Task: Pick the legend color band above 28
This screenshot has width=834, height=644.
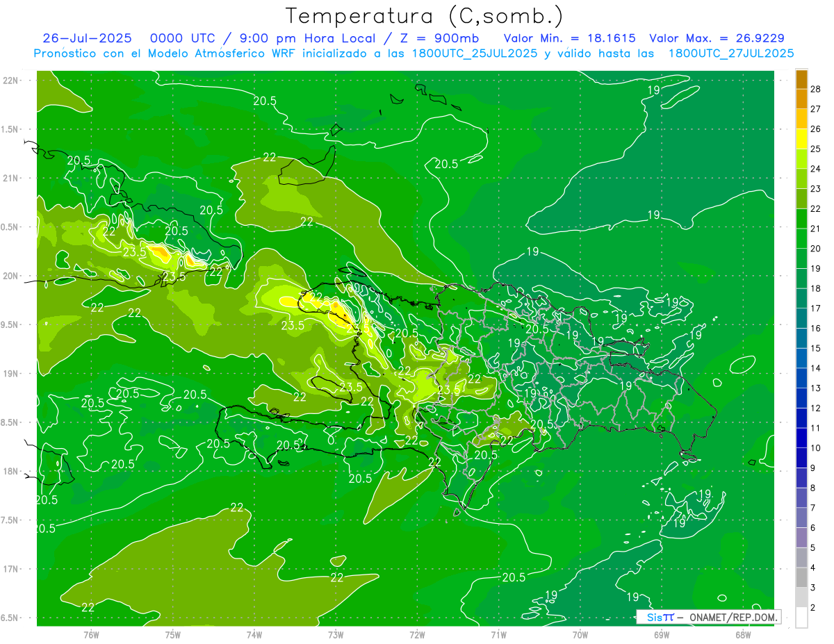Action: point(801,79)
